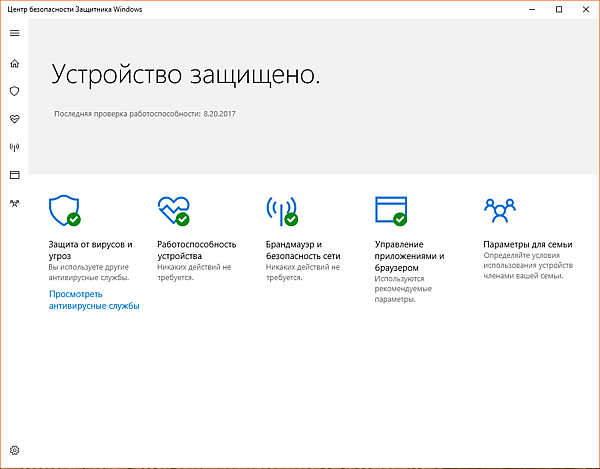Open the Settings gear icon
Screen dimensions: 600x469
14,451
